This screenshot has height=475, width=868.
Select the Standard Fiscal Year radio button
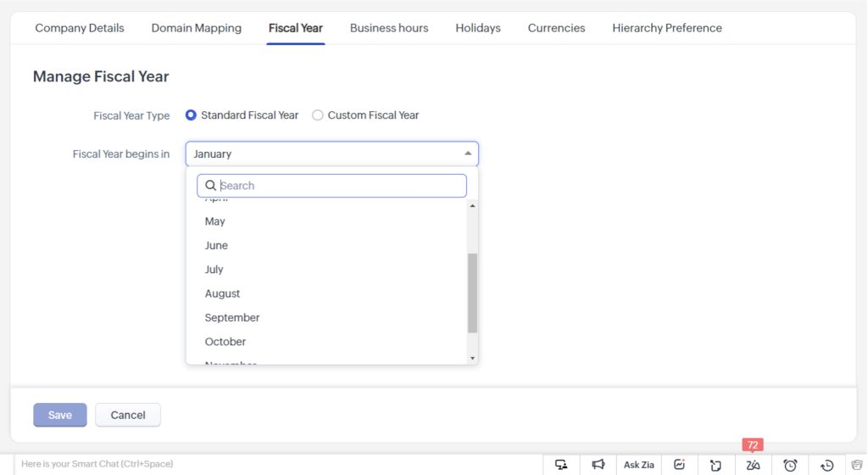click(191, 115)
